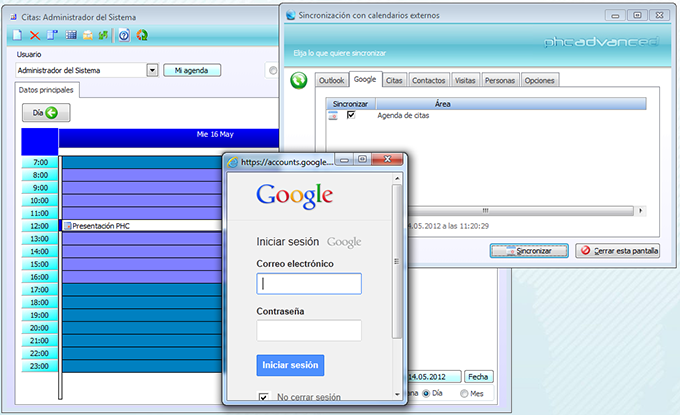Click the 17:00 time slot label
Screen dimensions: 680x415
pos(40,290)
